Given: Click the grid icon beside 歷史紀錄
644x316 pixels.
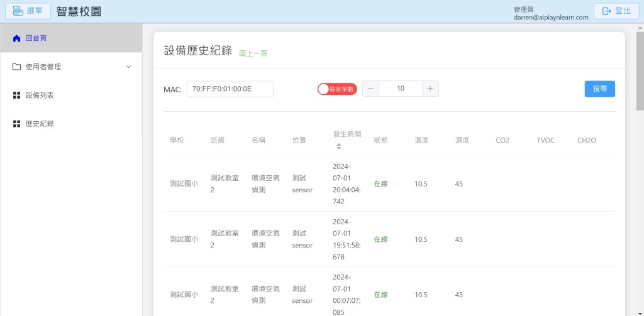Looking at the screenshot, I should pyautogui.click(x=17, y=124).
